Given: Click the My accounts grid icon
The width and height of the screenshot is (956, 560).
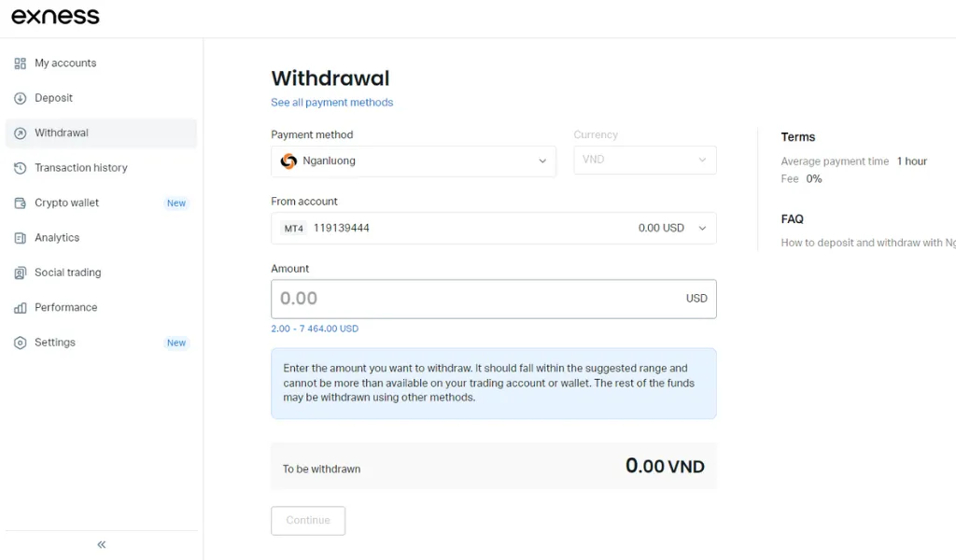Looking at the screenshot, I should coord(21,63).
